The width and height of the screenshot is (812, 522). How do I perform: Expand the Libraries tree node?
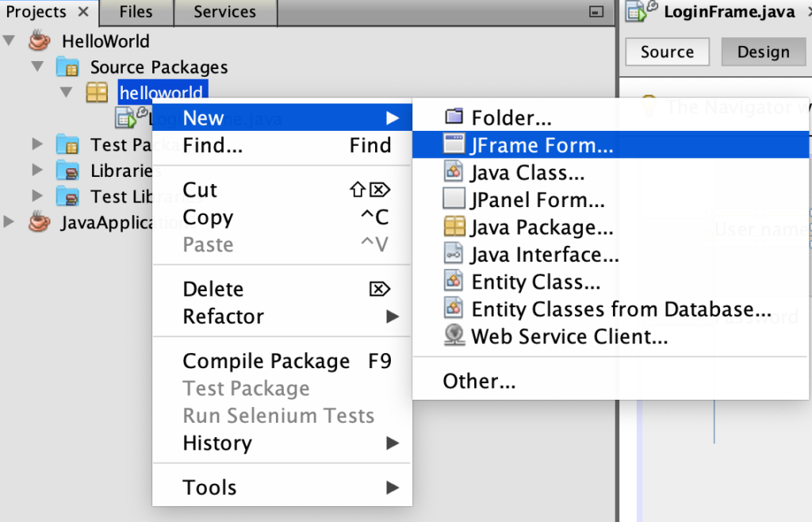click(36, 171)
